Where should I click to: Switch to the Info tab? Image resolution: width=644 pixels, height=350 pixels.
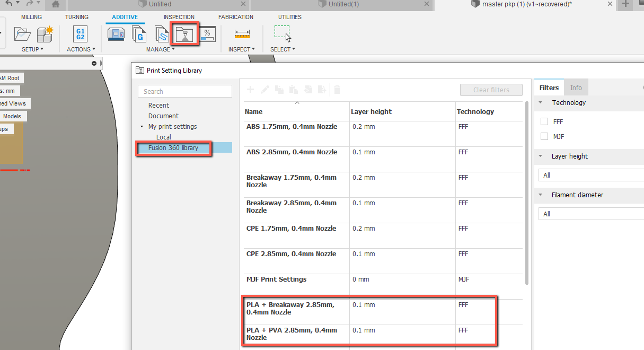[576, 87]
